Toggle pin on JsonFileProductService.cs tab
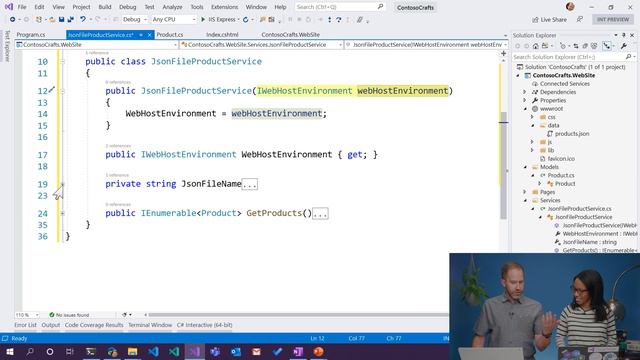 141,35
